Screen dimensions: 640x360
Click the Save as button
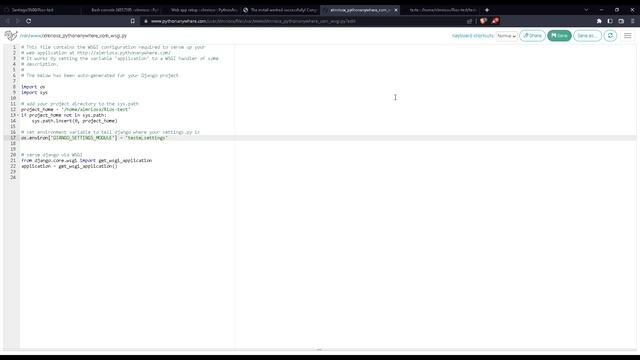pyautogui.click(x=587, y=36)
